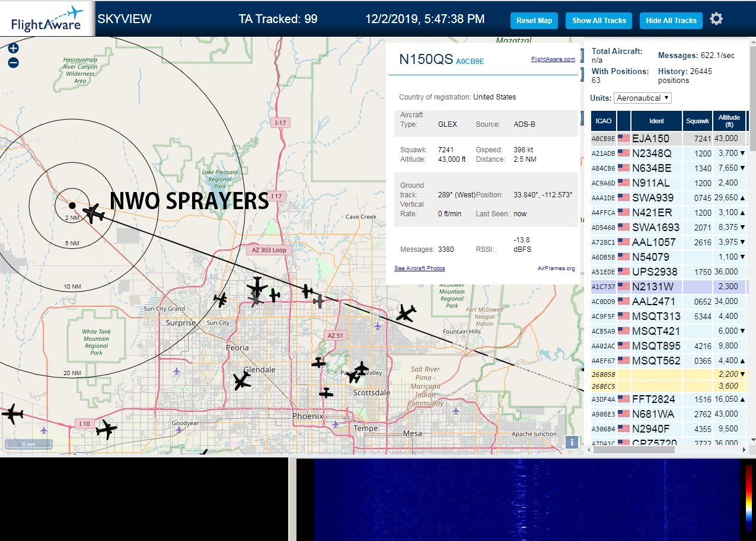This screenshot has width=756, height=541.
Task: Select the SWA1693 row
Action: click(669, 228)
